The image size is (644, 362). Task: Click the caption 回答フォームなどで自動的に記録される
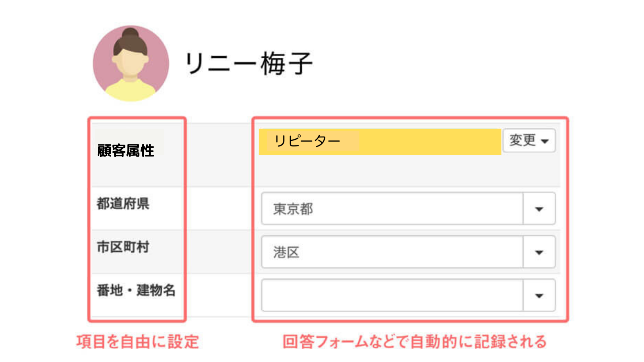(x=415, y=342)
